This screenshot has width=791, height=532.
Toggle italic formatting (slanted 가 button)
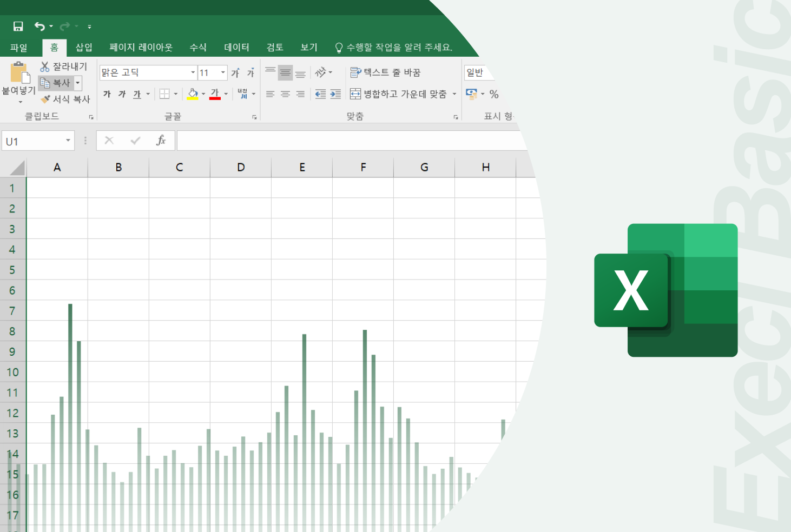[x=122, y=94]
